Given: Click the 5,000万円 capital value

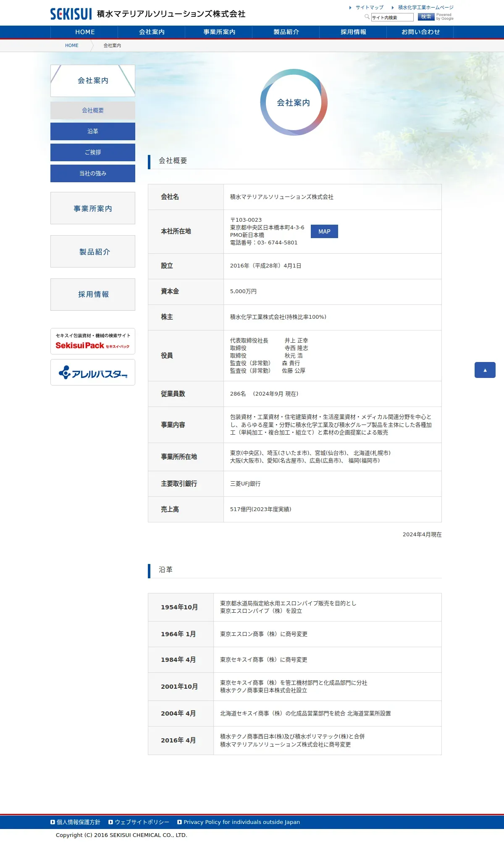Looking at the screenshot, I should point(243,291).
